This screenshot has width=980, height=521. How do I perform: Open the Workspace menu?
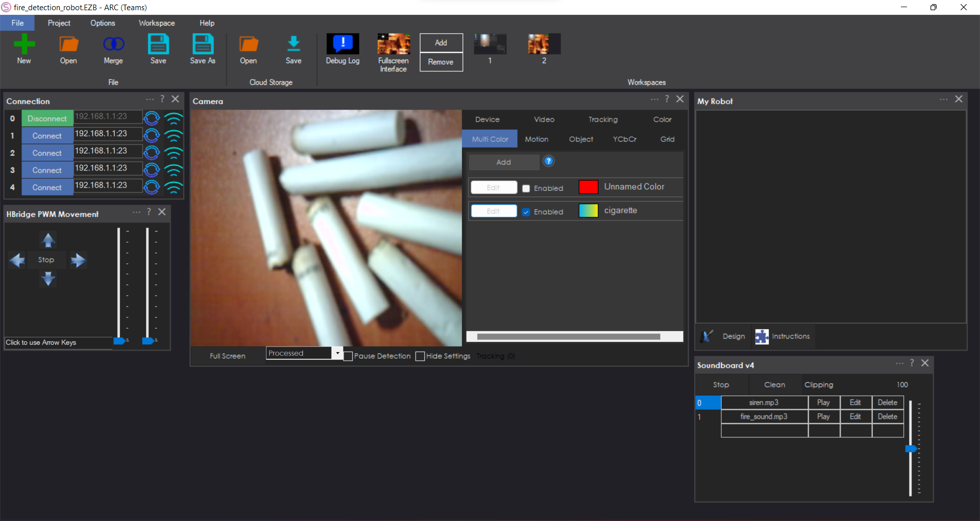(156, 22)
